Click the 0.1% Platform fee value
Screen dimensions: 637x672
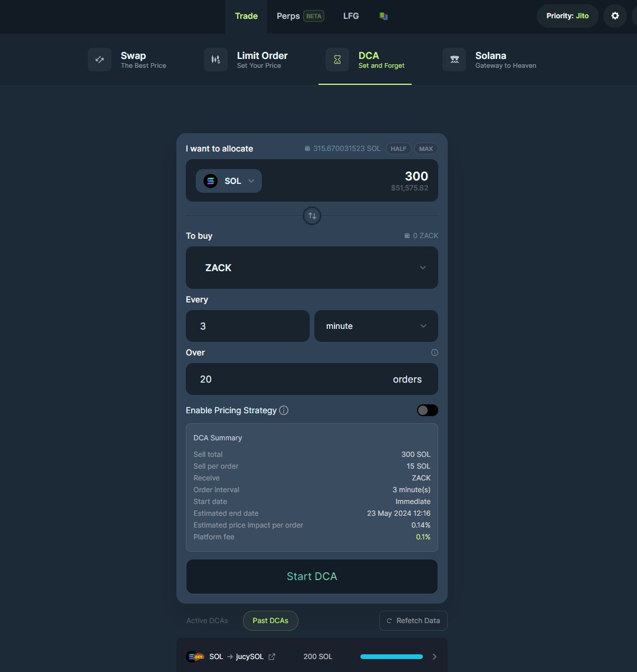tap(423, 537)
